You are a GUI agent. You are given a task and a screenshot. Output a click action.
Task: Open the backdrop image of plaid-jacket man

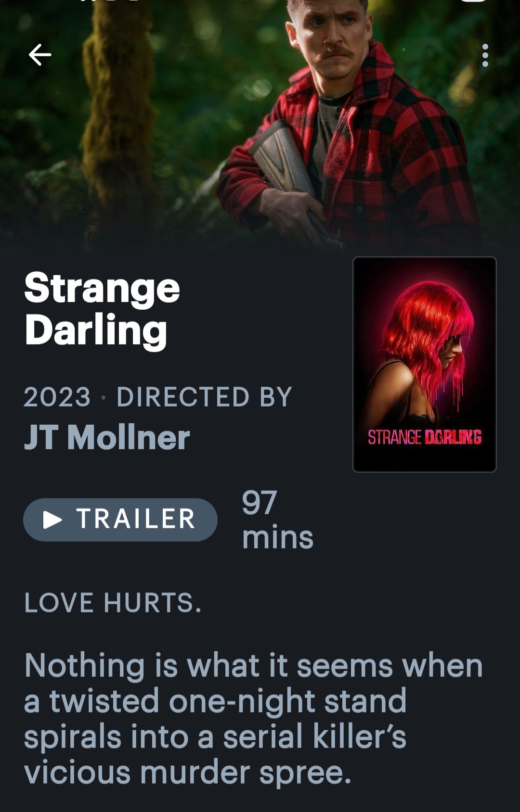260,125
